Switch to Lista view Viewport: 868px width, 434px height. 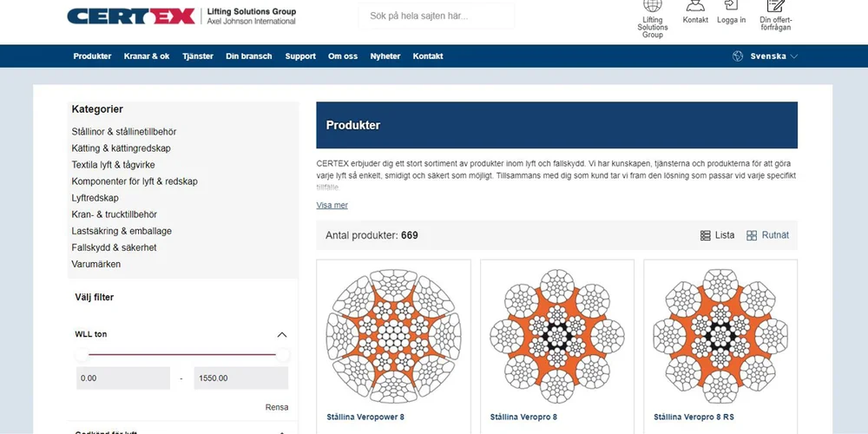(x=717, y=235)
